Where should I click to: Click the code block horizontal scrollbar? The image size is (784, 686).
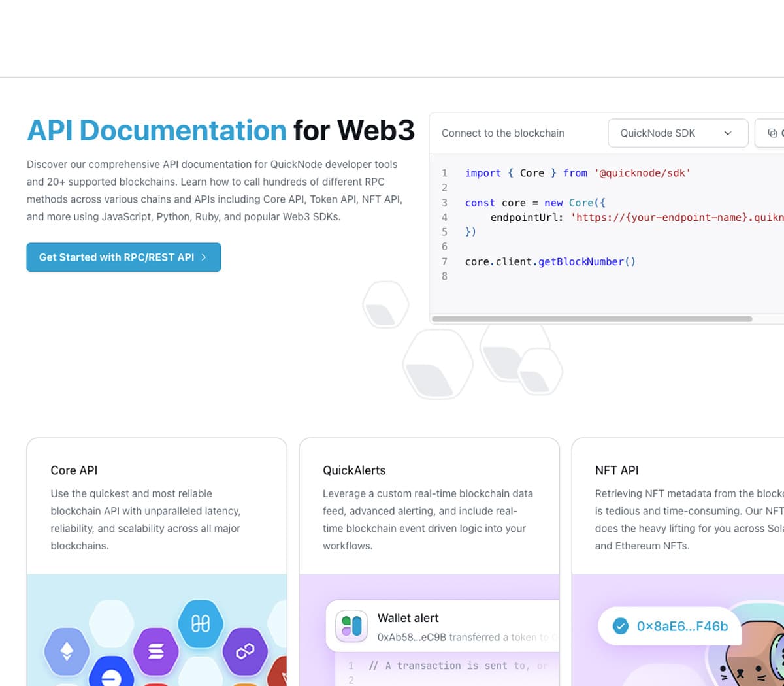(x=592, y=319)
